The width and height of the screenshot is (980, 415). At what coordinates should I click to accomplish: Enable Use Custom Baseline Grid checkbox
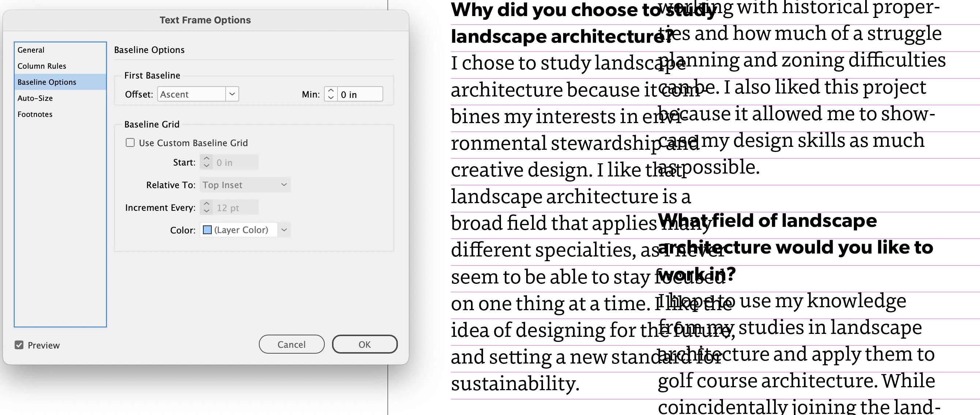[x=130, y=142]
